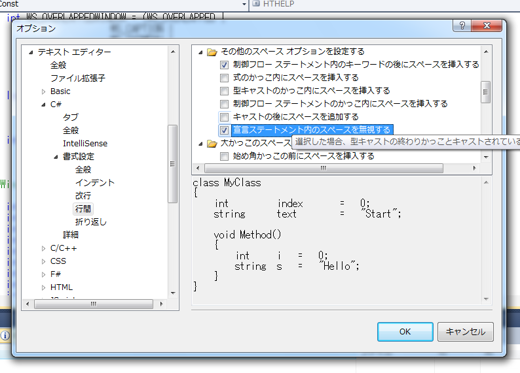The width and height of the screenshot is (520, 373).
Task: Collapse その他のスペース オプションを設定する group
Action: (200, 52)
